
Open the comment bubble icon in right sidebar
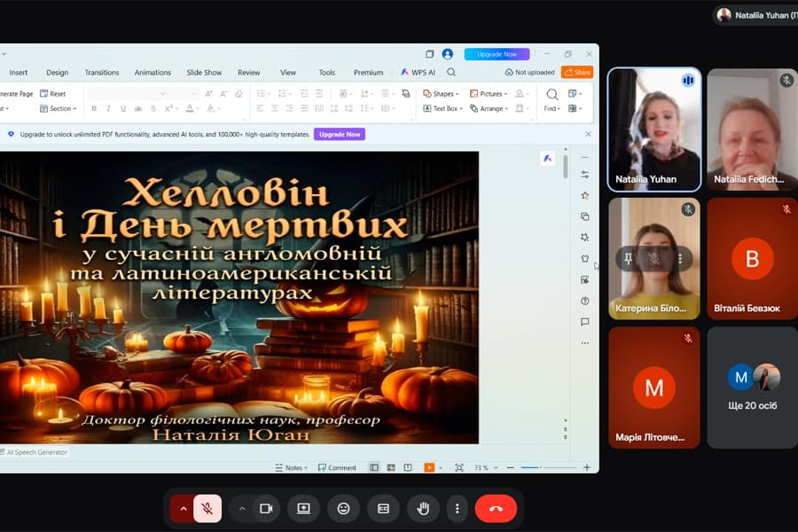coord(585,322)
